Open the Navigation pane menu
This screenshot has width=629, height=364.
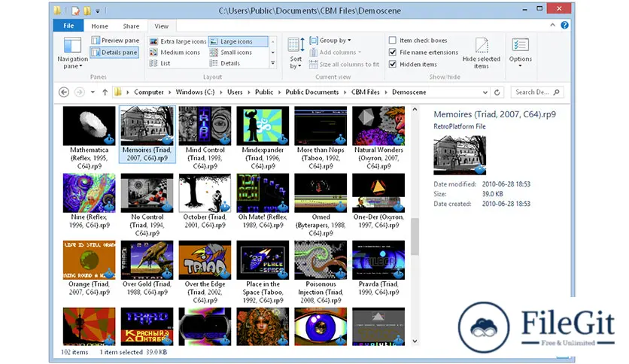72,53
